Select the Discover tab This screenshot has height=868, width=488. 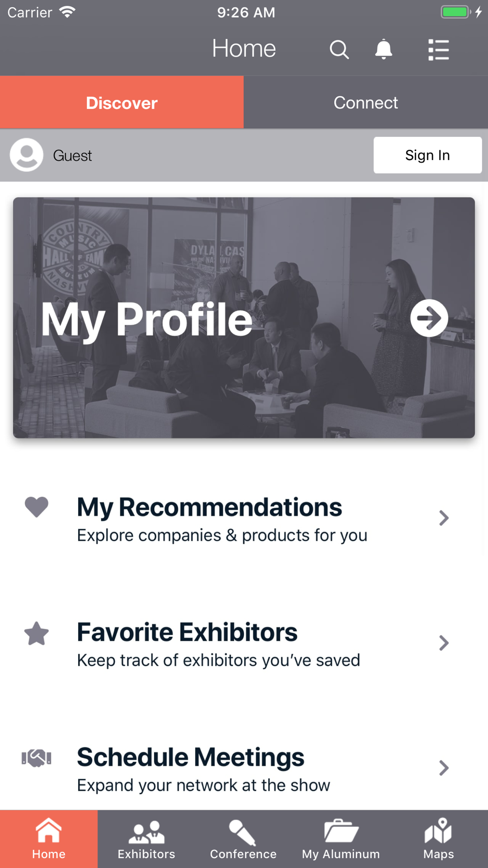coord(122,103)
